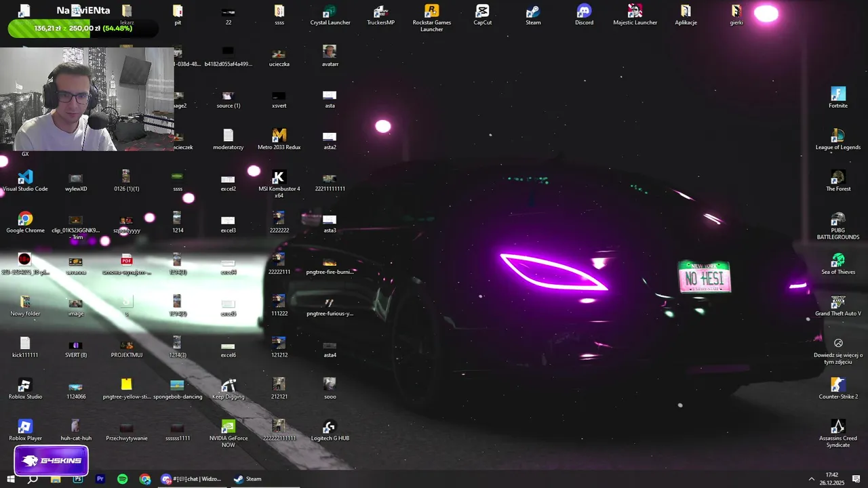
Task: Select the Grand Theft Auto V icon
Action: [x=838, y=306]
